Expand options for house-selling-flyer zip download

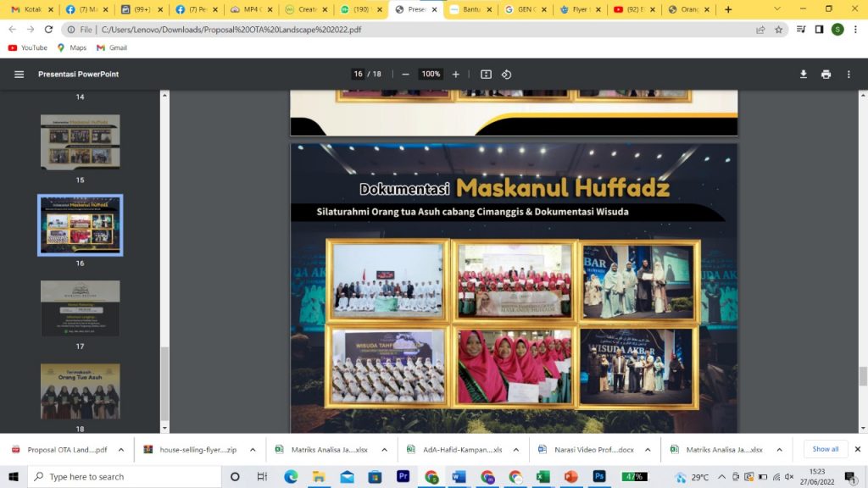[253, 450]
